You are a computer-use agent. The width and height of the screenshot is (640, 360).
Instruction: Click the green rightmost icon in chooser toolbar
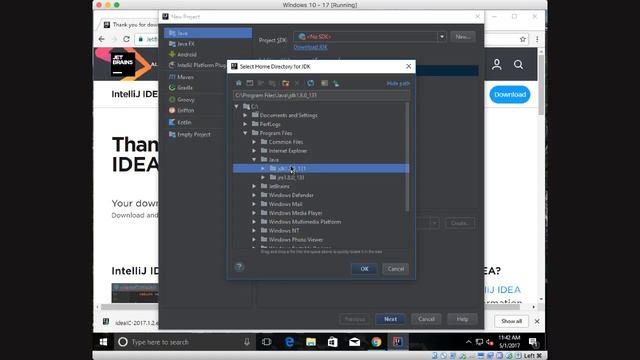[x=336, y=83]
